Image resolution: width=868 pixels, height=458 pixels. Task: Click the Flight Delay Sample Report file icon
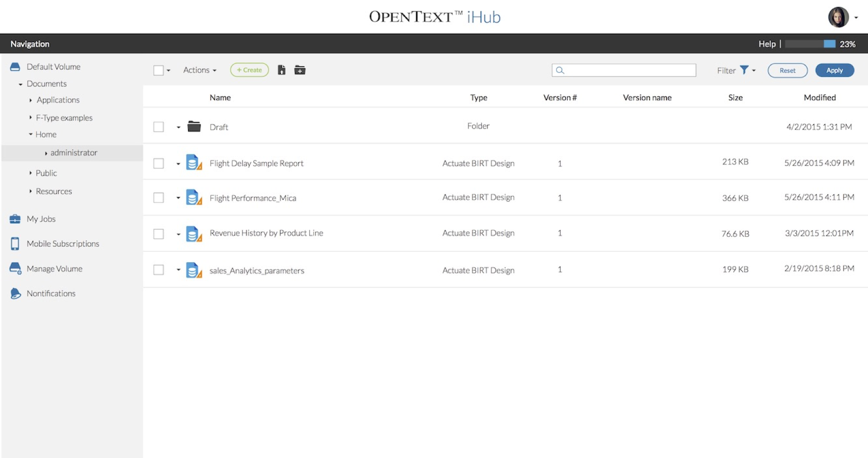pos(194,162)
